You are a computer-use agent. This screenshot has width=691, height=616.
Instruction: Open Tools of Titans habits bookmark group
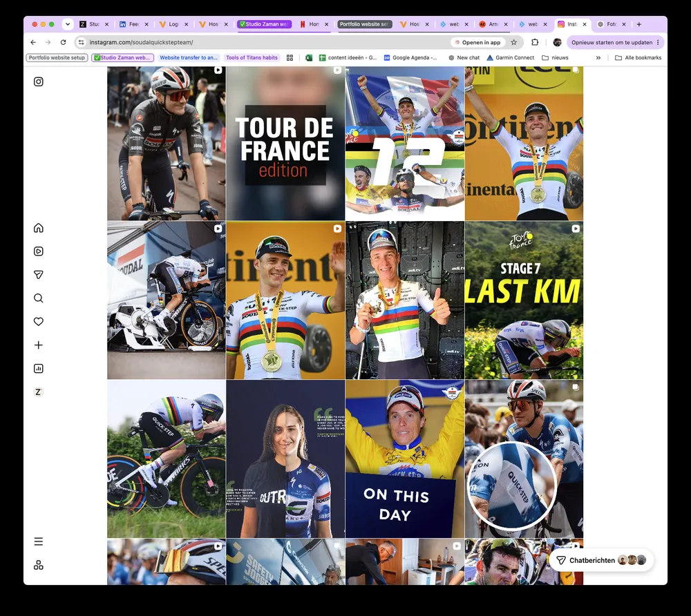(252, 58)
